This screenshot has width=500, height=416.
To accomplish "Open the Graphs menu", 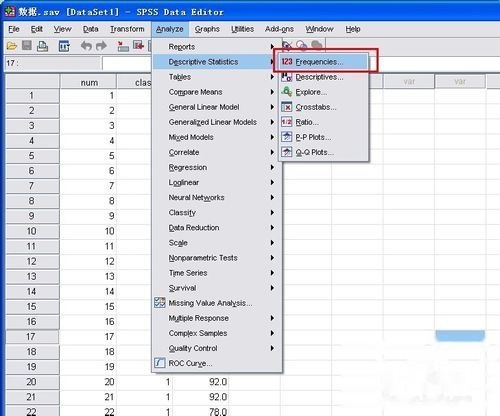I will [x=207, y=29].
